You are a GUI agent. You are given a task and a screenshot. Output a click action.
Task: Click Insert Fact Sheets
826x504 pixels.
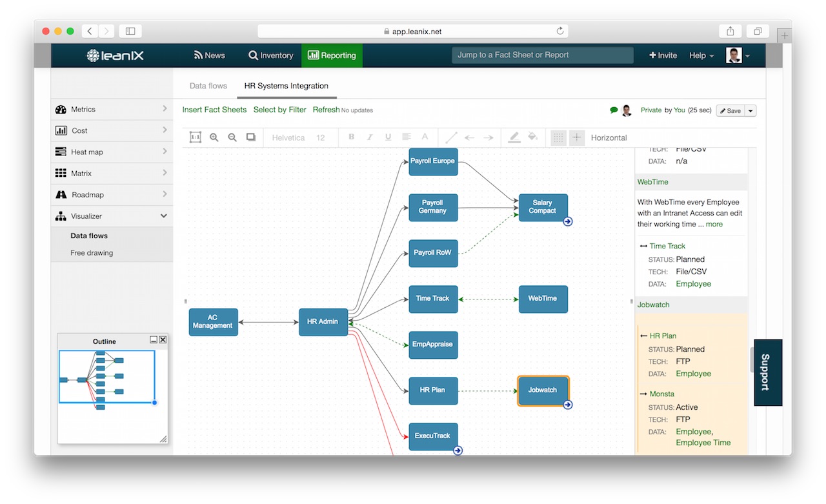click(x=214, y=110)
